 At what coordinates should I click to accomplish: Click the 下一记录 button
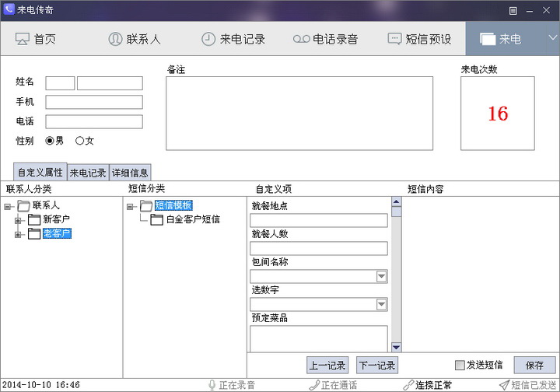377,366
